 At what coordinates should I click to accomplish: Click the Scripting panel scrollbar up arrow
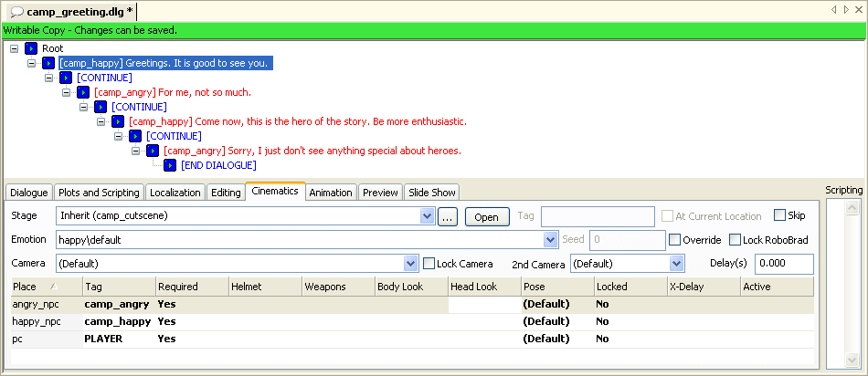[x=852, y=208]
